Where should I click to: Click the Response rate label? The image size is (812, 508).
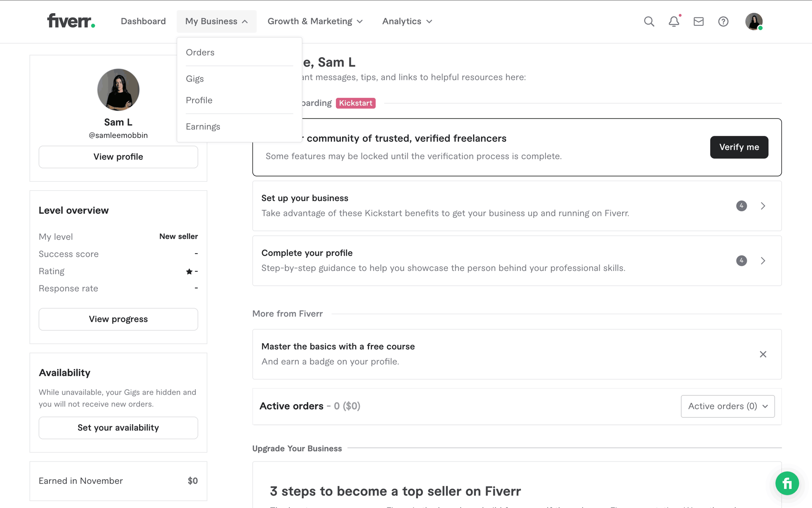[68, 289]
